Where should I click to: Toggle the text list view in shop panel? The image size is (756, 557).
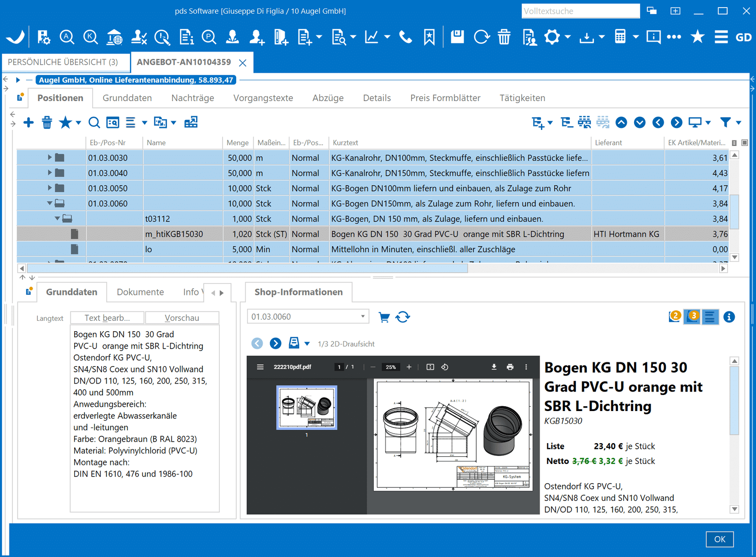(710, 317)
